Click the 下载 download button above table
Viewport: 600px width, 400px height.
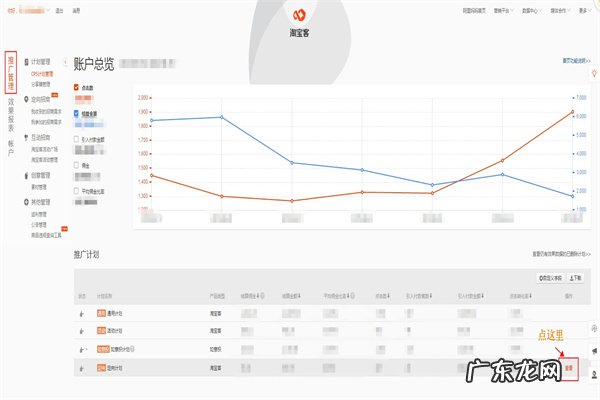click(575, 278)
